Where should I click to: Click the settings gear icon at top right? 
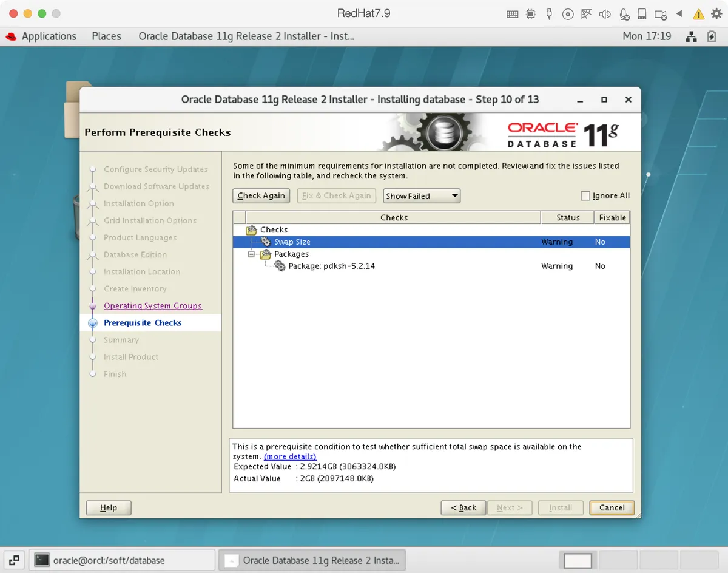[716, 13]
